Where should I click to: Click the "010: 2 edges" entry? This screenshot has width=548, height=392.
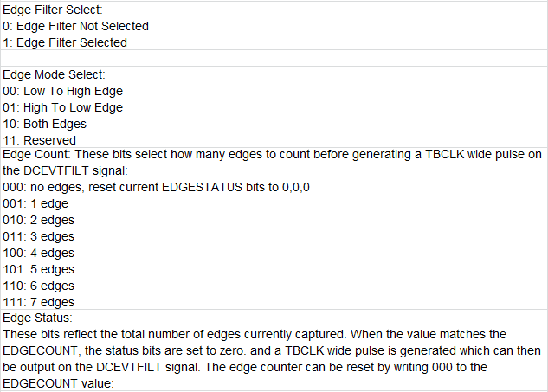pos(38,220)
